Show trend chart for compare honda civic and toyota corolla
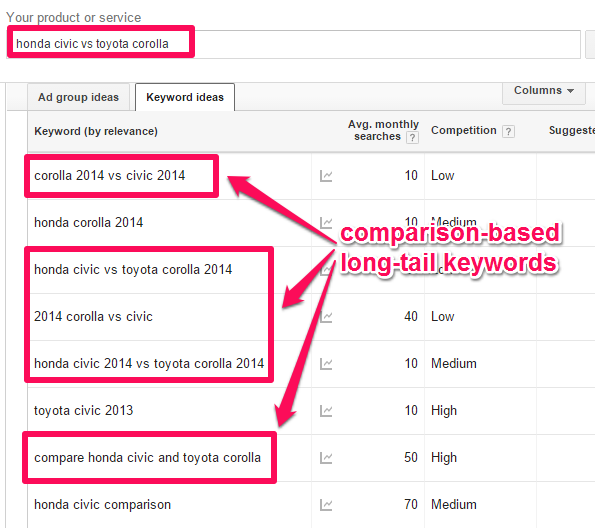Screen dimensions: 595x528 coord(326,458)
